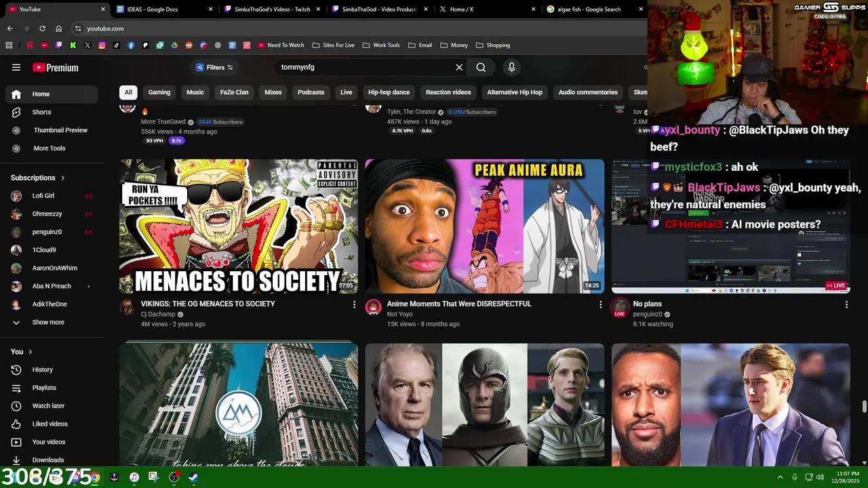Open History in the sidebar

point(52,370)
